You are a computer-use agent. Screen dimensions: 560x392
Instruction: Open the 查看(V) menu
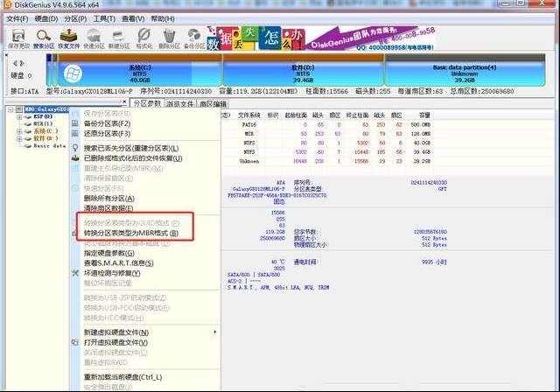click(x=133, y=18)
